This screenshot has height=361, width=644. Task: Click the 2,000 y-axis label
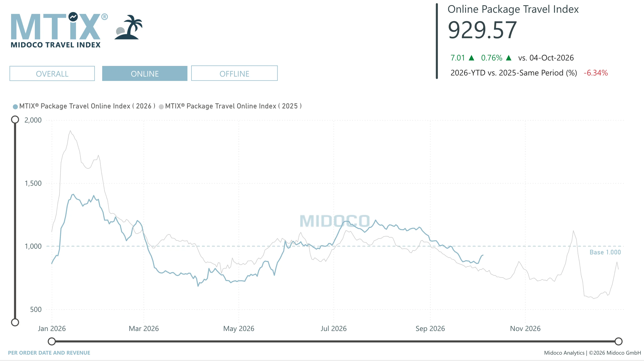tap(33, 120)
